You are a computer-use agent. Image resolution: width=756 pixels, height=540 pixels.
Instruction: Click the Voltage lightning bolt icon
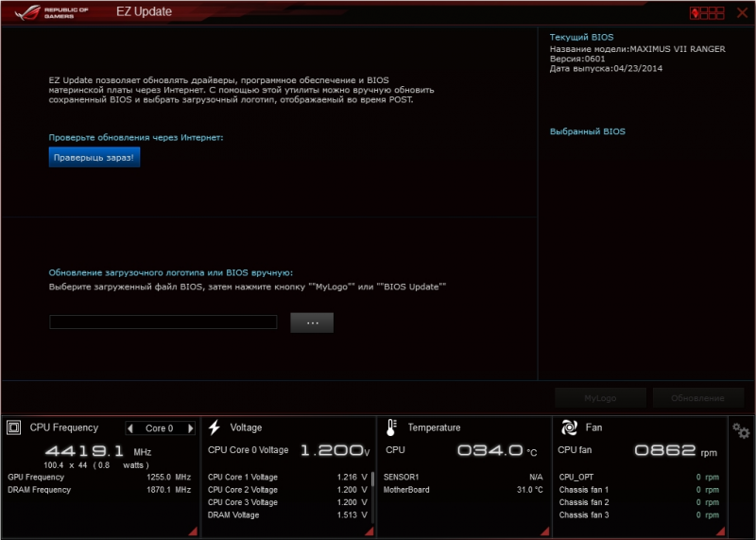point(215,427)
